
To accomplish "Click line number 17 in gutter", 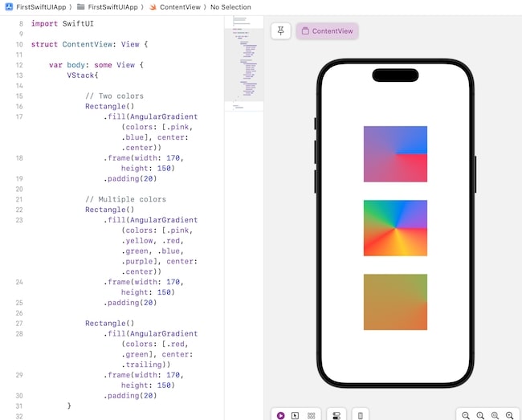I will coord(19,116).
